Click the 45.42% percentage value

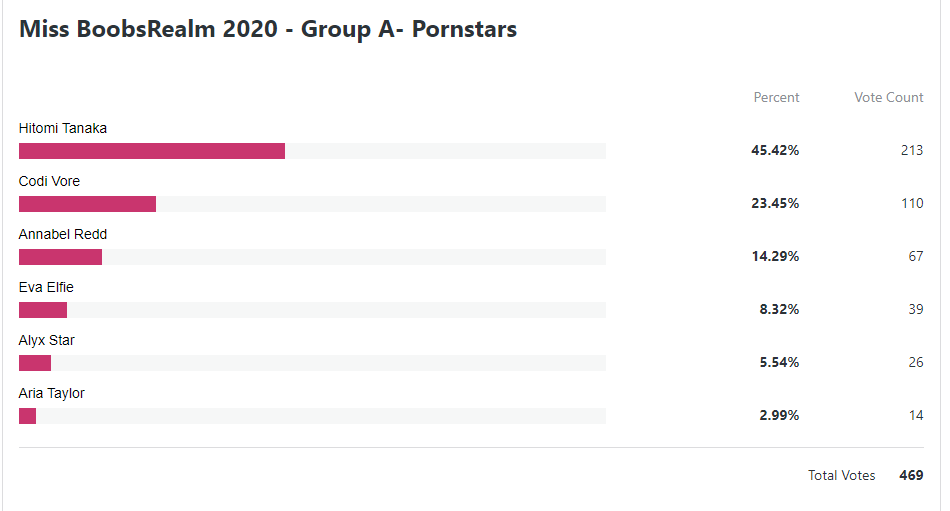pos(775,150)
